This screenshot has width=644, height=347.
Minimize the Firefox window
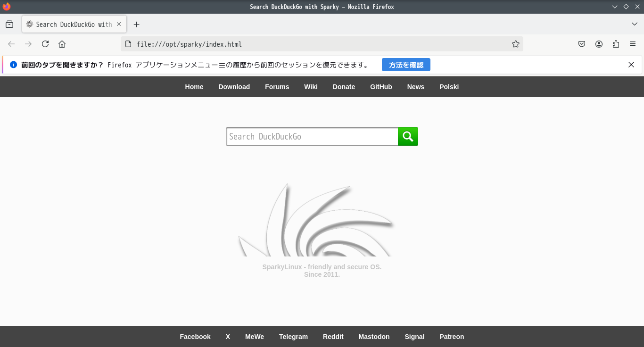(x=615, y=7)
